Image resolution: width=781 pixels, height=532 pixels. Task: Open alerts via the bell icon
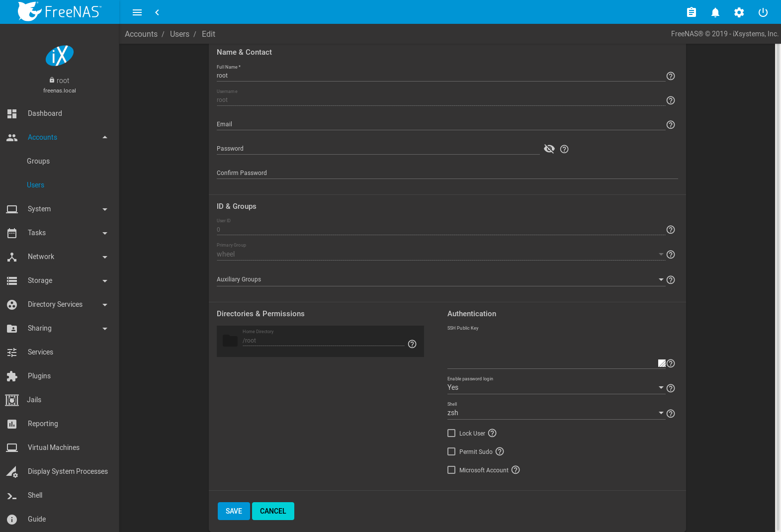(715, 12)
